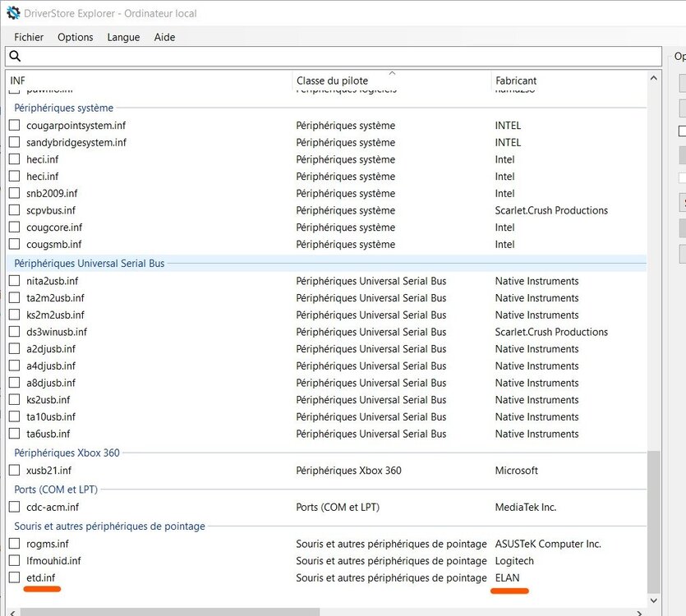Select the cougcore.inf file name
This screenshot has width=686, height=616.
[54, 228]
